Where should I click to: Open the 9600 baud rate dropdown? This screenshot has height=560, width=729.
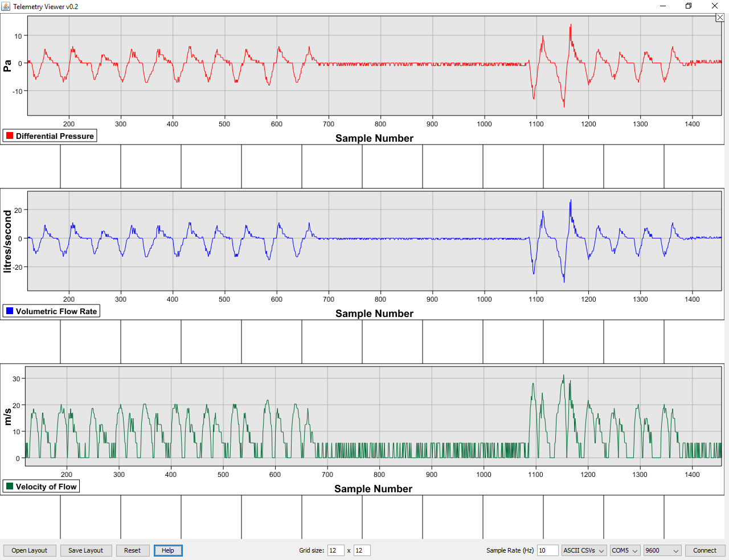pos(662,550)
